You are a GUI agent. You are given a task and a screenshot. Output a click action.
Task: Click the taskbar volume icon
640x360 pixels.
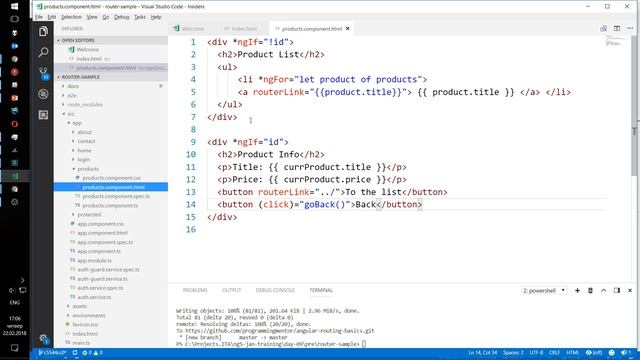coord(11,290)
